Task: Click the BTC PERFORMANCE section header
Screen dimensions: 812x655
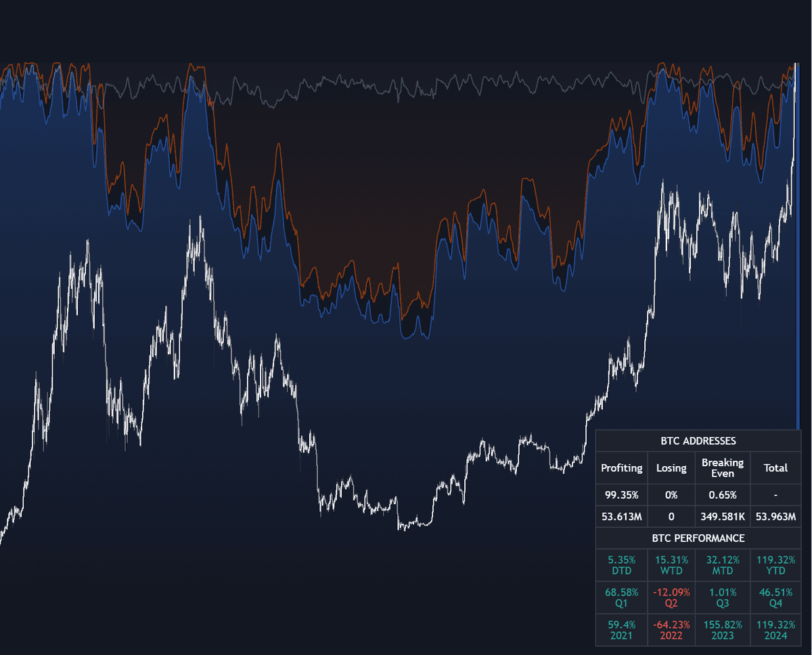Action: click(x=698, y=539)
